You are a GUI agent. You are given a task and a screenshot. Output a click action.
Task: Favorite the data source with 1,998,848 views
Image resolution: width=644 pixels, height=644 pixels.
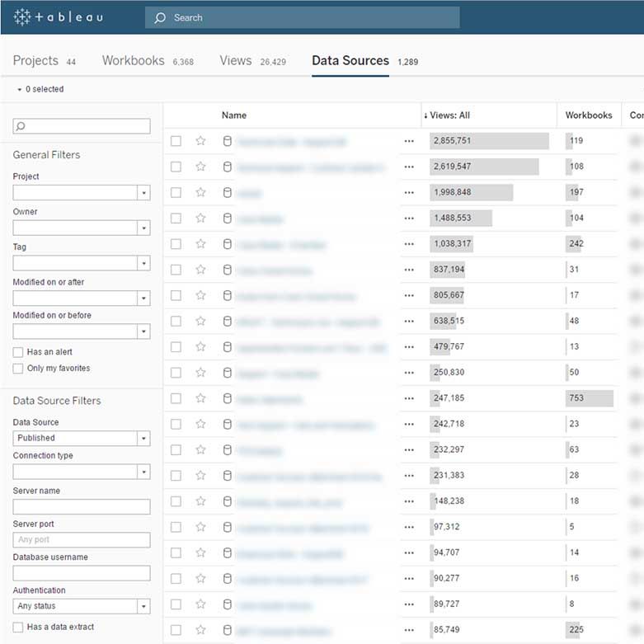tap(200, 192)
